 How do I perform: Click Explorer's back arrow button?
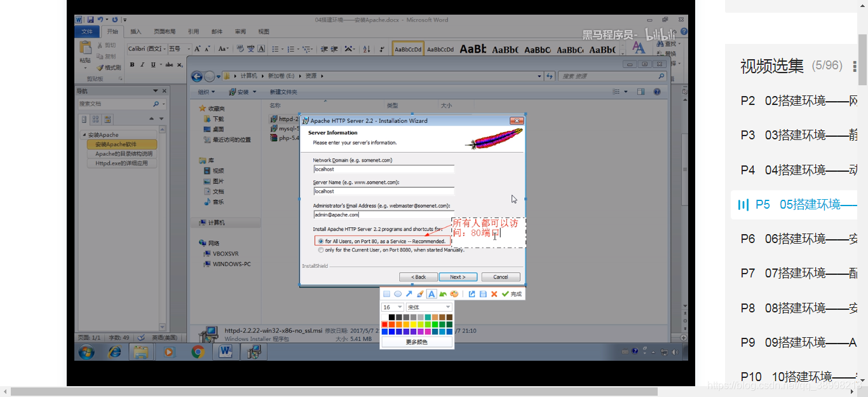pos(197,76)
